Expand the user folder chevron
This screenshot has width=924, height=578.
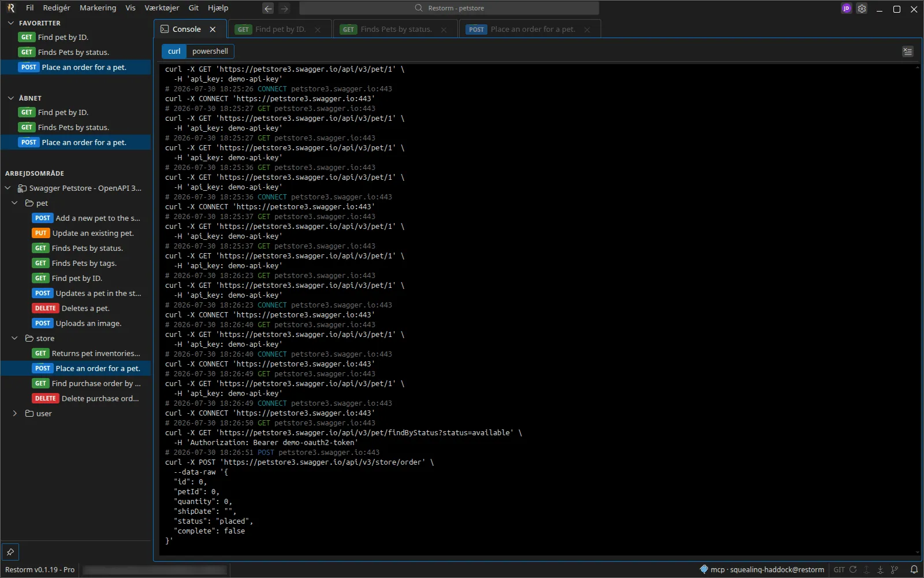(x=15, y=413)
